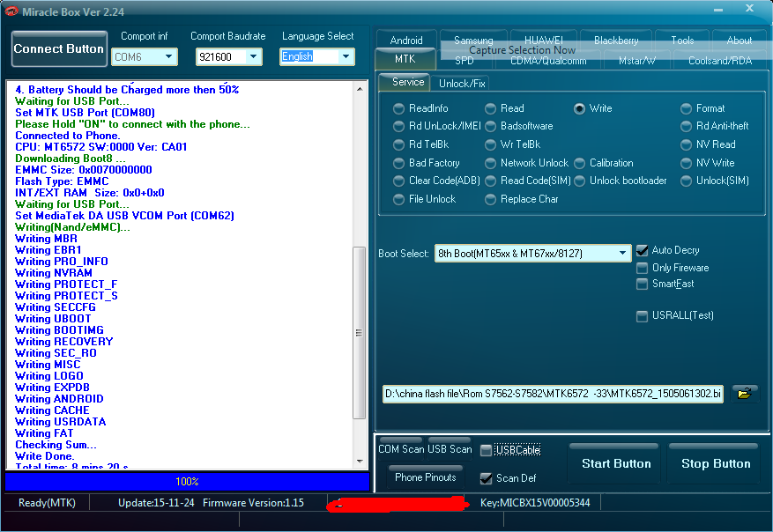
Task: Click the Firmware Version:1.15 status text
Action: click(253, 503)
